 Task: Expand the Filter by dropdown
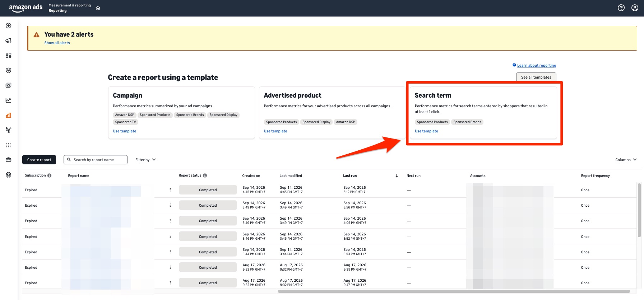tap(145, 160)
